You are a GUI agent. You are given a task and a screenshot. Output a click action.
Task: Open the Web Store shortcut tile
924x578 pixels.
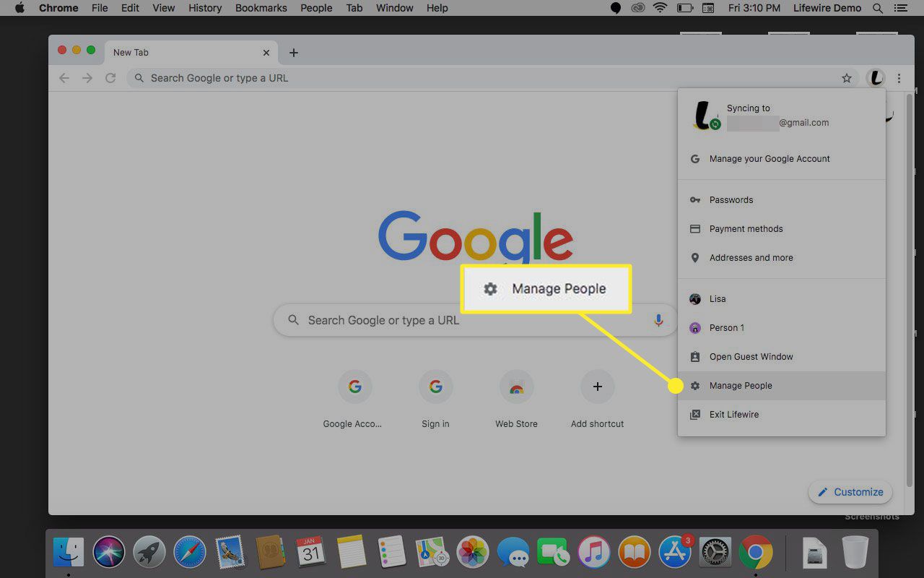516,399
